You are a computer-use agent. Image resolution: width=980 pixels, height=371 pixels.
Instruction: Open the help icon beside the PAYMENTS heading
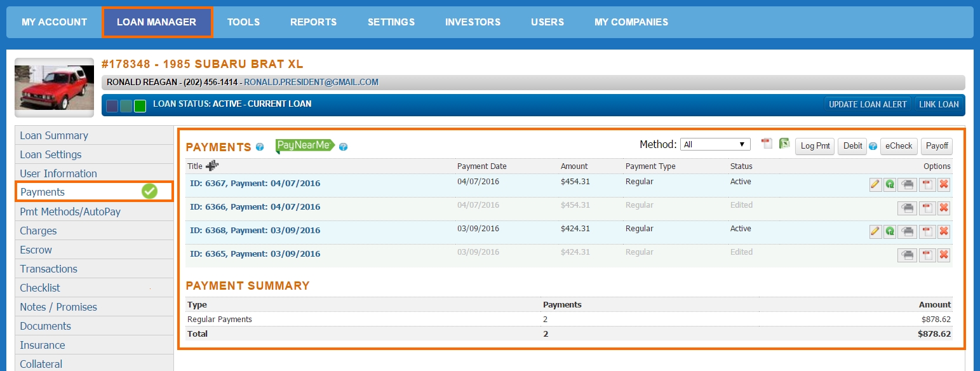pyautogui.click(x=260, y=147)
